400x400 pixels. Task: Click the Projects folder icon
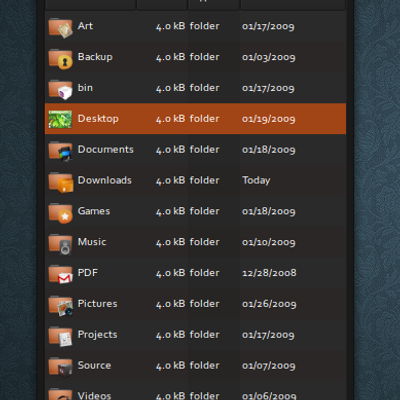60,336
